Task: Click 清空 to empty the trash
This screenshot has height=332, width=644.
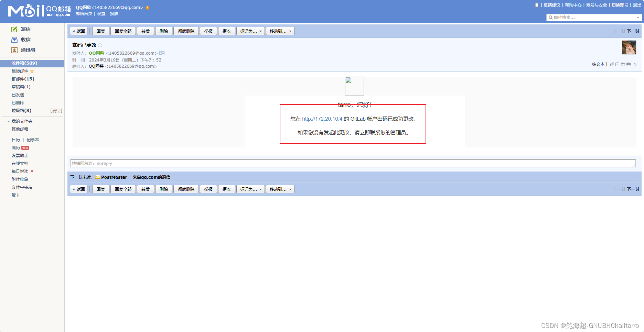Action: pyautogui.click(x=56, y=111)
